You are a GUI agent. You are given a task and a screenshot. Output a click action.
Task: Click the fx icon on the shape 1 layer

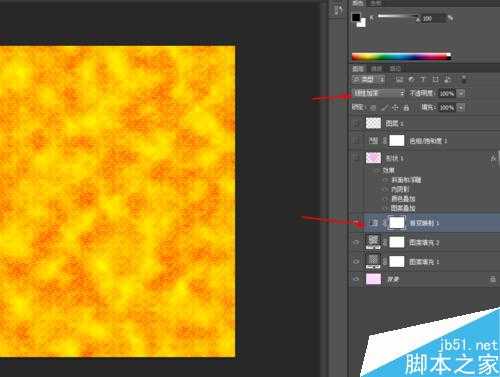[x=493, y=158]
